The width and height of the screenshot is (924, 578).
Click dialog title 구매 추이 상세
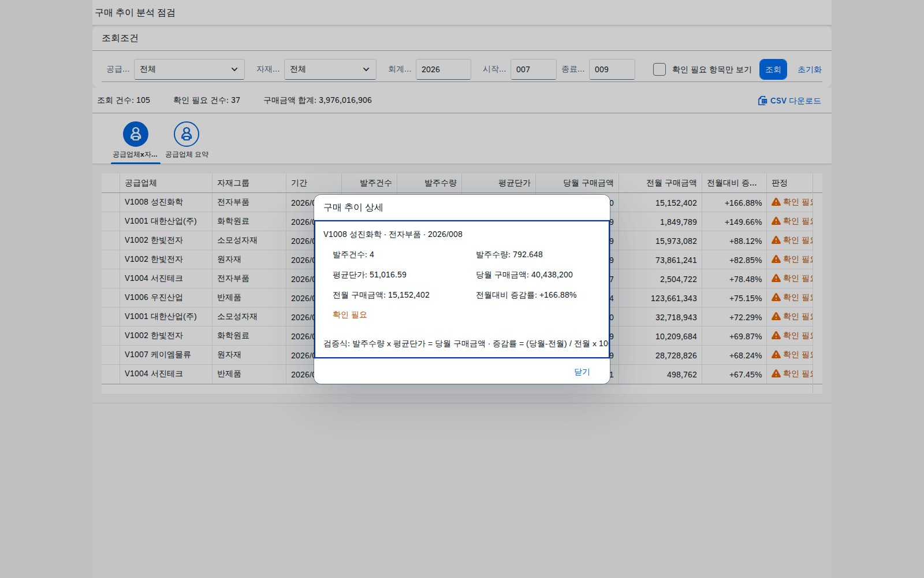click(353, 208)
